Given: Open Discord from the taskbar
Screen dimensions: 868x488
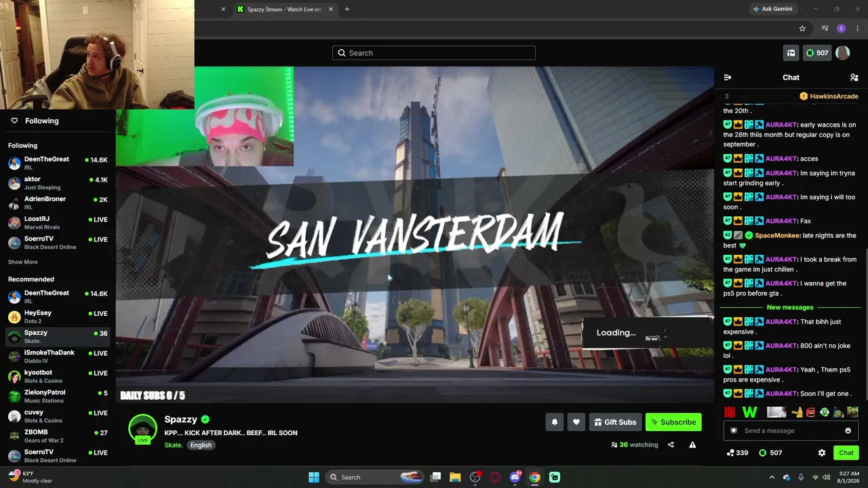Looking at the screenshot, I should [515, 477].
